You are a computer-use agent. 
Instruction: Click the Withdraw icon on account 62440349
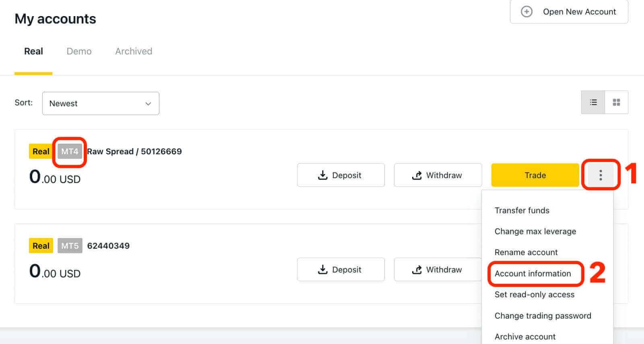(x=417, y=269)
